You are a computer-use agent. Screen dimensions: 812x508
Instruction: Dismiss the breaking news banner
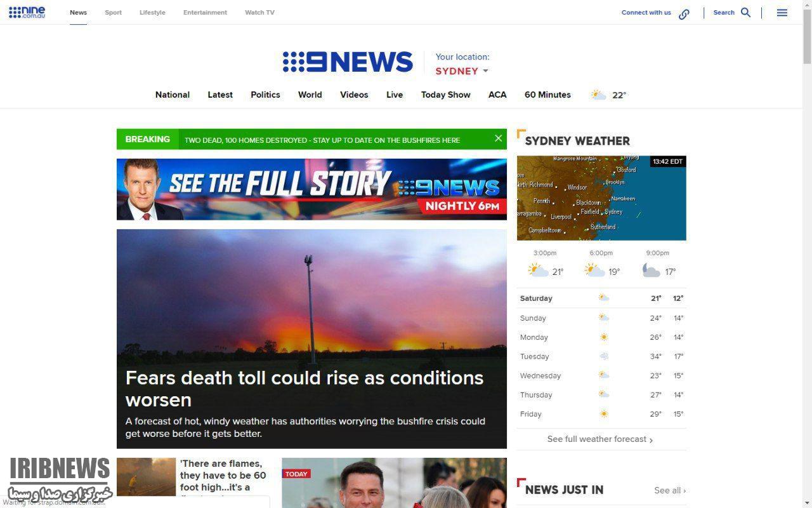[x=498, y=138]
